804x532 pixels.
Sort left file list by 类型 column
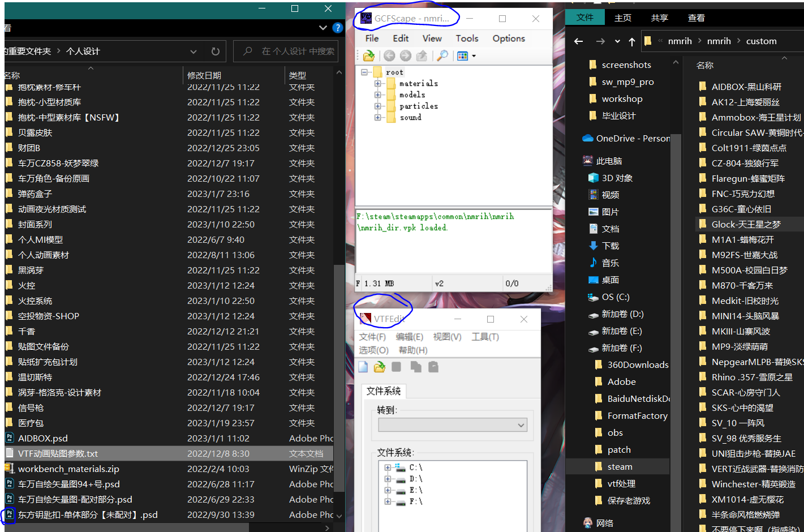point(298,75)
